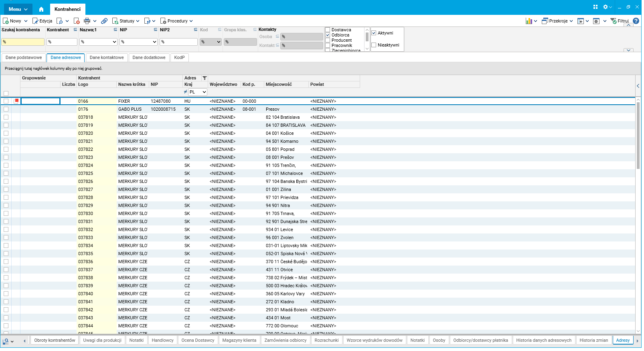Open help with the question mark icon

coord(636,21)
